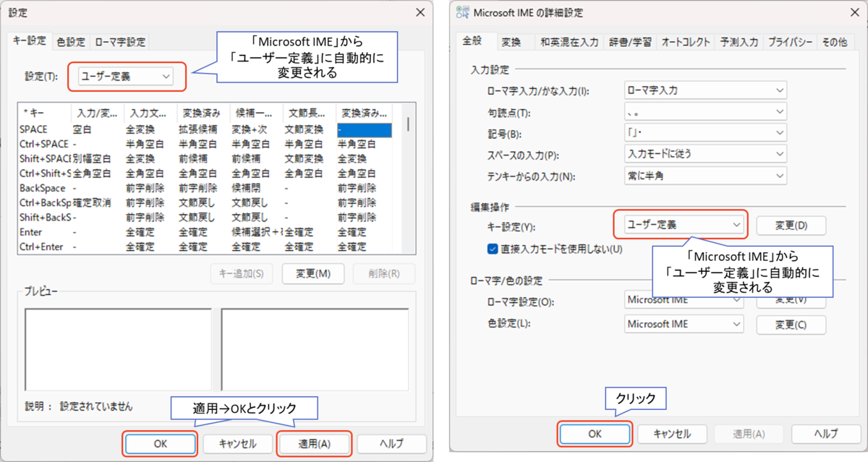Open the ローマ字設定 tab in 設定 dialog
This screenshot has height=462, width=868.
click(120, 42)
